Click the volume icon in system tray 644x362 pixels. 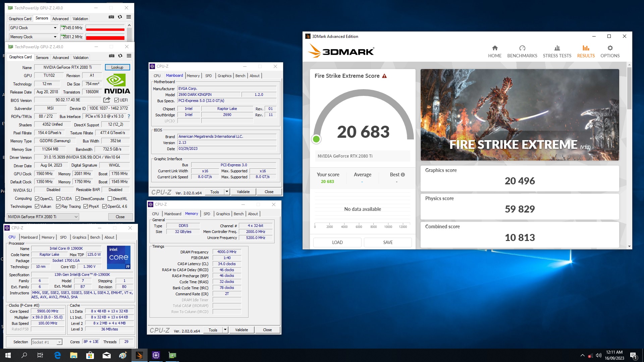click(x=599, y=355)
